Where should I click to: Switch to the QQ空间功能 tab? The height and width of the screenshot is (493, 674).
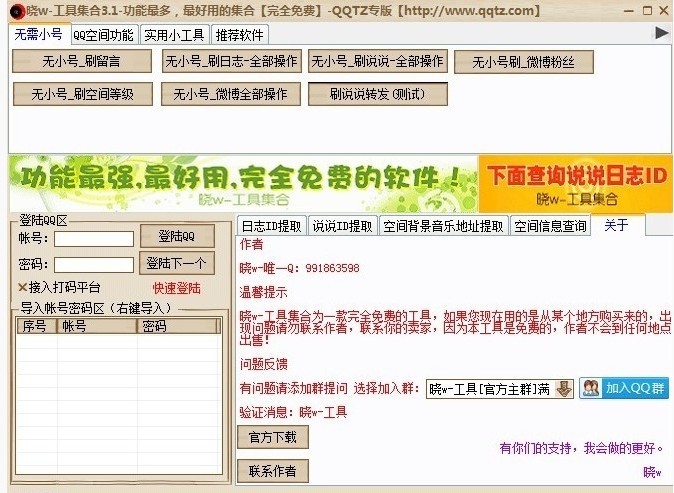[x=102, y=34]
